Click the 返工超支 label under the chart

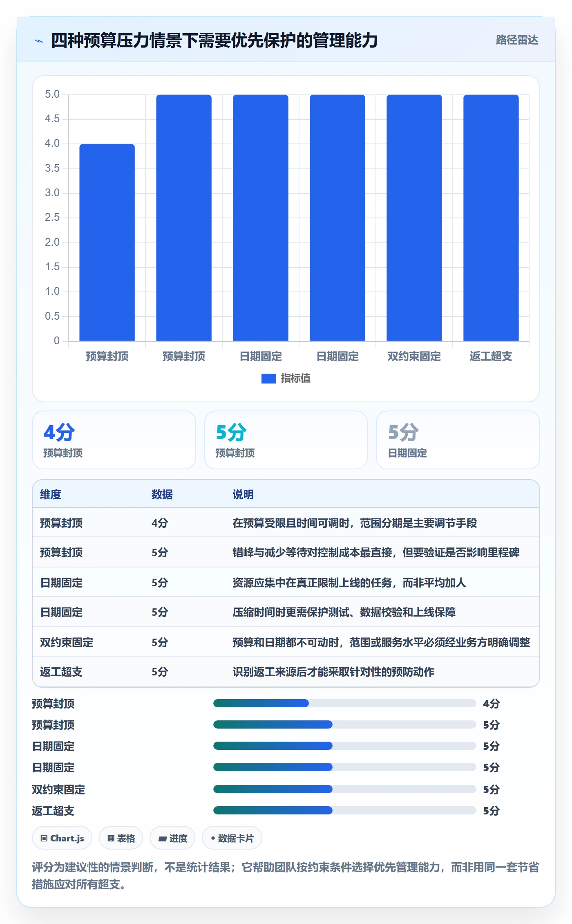pyautogui.click(x=491, y=357)
